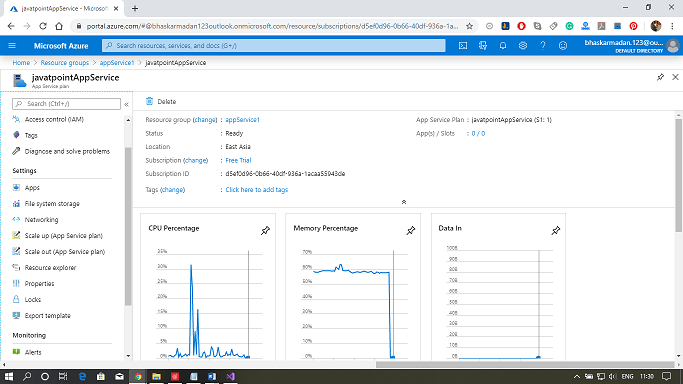
Task: Open a new browser tab
Action: pyautogui.click(x=135, y=8)
